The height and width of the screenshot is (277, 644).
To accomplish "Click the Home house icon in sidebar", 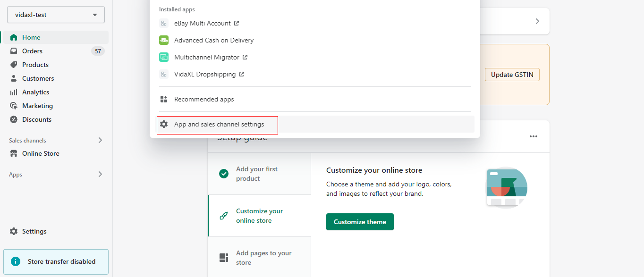I will [14, 37].
